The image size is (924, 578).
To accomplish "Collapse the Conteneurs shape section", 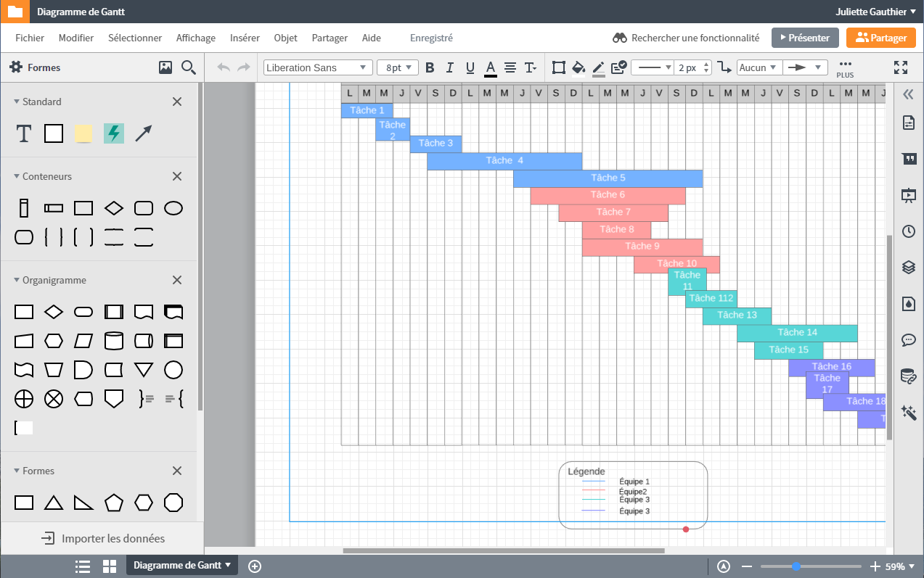I will (176, 176).
